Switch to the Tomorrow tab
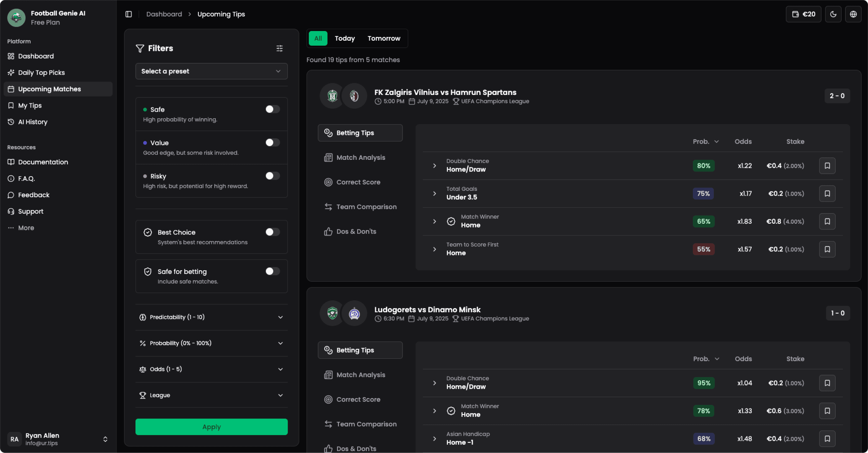 [383, 38]
